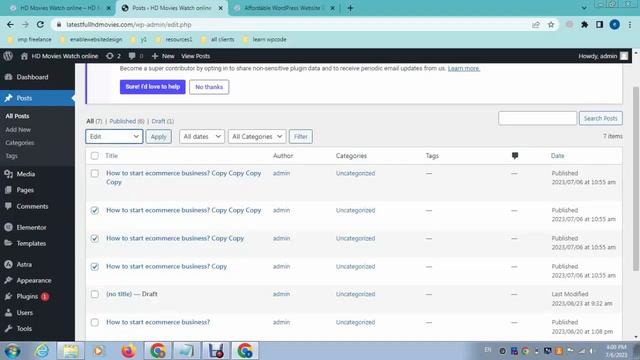Screen dimensions: 640x360
Task: Click the Apply bulk action button
Action: [x=159, y=136]
